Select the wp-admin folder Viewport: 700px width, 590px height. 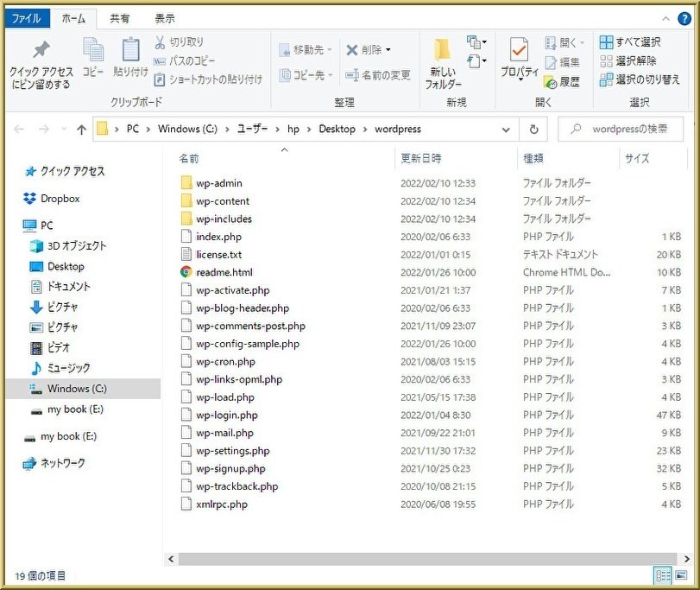pos(218,183)
